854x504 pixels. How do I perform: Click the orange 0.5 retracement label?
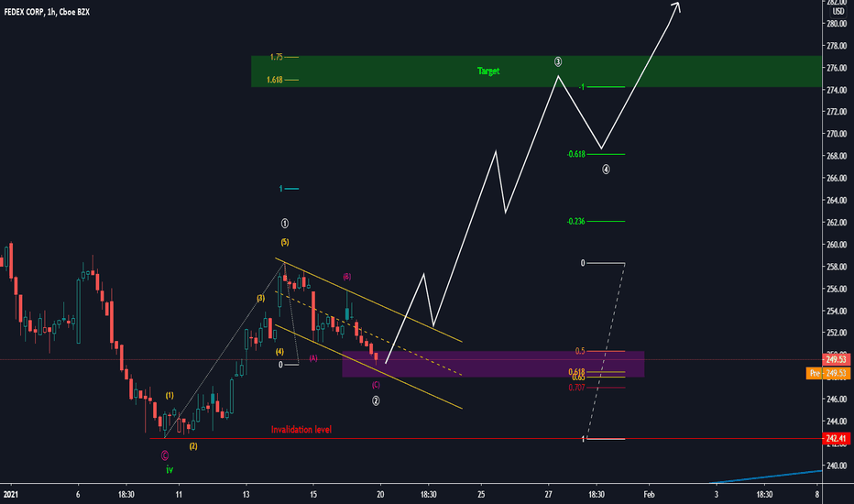pyautogui.click(x=580, y=351)
